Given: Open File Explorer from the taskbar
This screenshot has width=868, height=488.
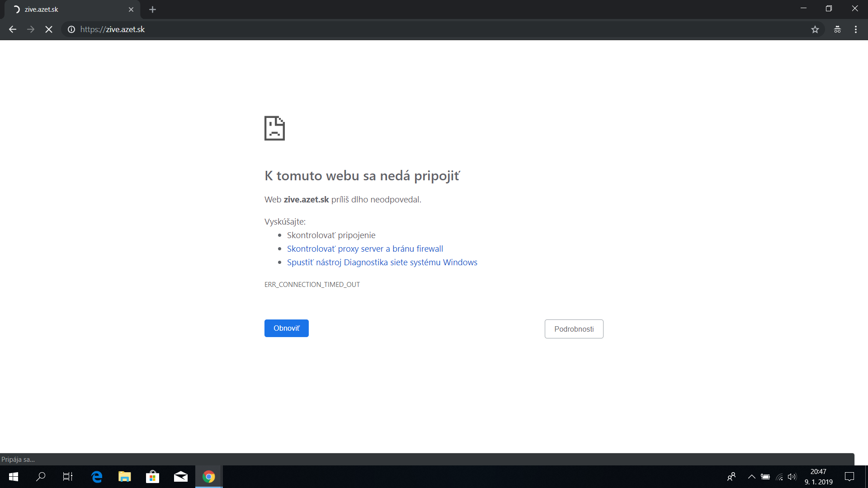Looking at the screenshot, I should pyautogui.click(x=124, y=477).
